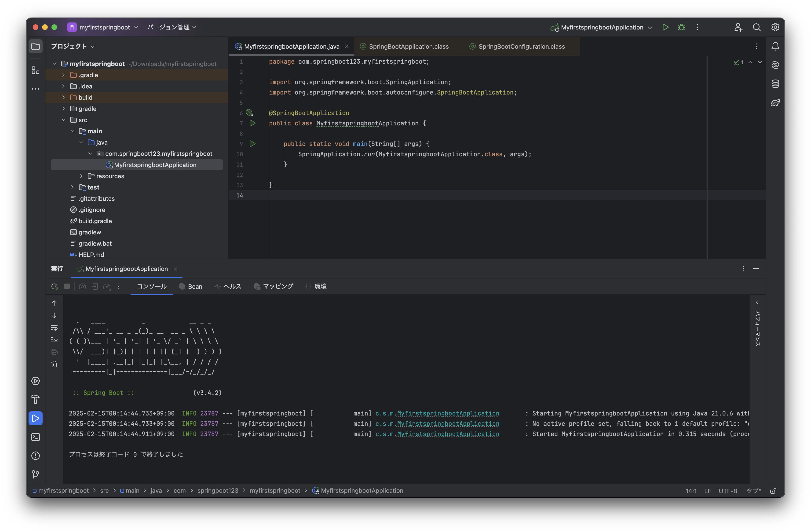
Task: Click the trash icon to clear console
Action: point(54,364)
